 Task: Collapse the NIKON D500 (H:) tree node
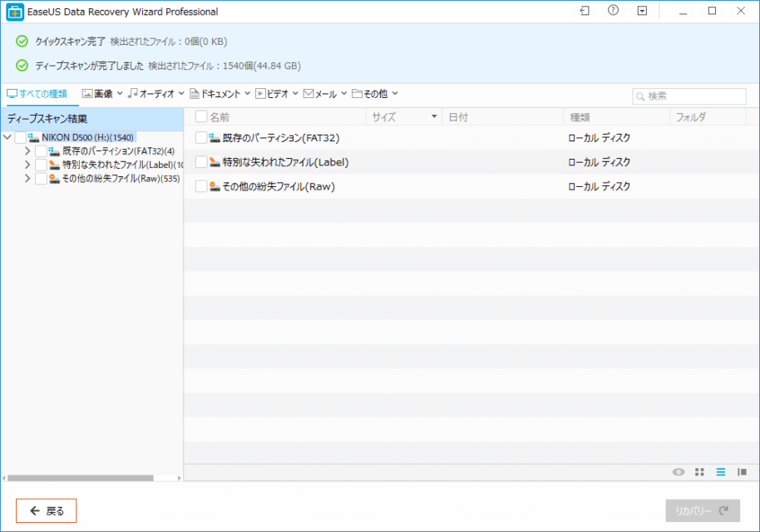point(7,138)
